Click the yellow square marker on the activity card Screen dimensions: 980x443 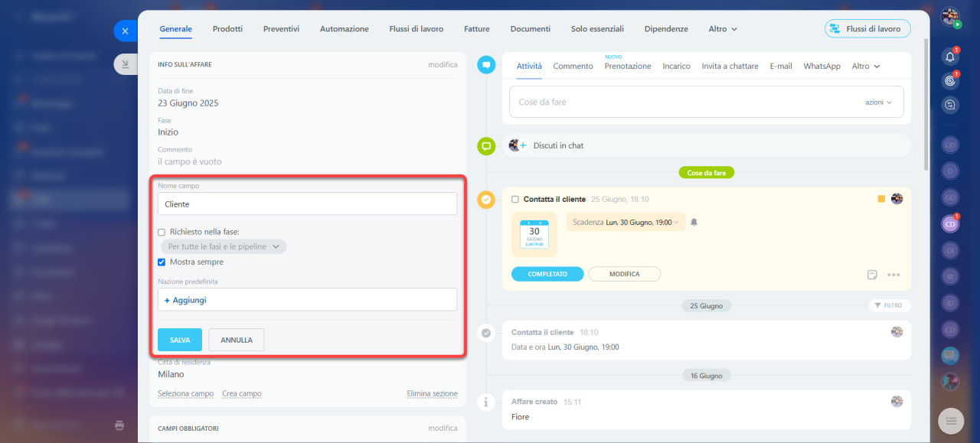click(x=881, y=199)
